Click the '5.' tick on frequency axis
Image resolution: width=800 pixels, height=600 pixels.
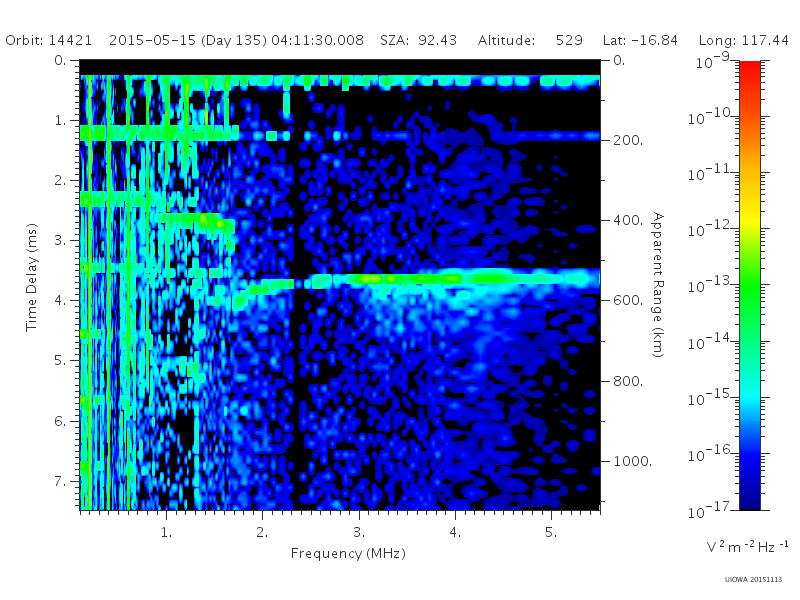point(551,532)
